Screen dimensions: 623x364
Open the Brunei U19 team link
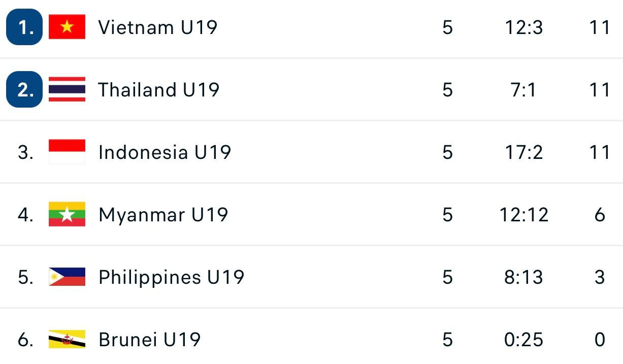coord(149,340)
